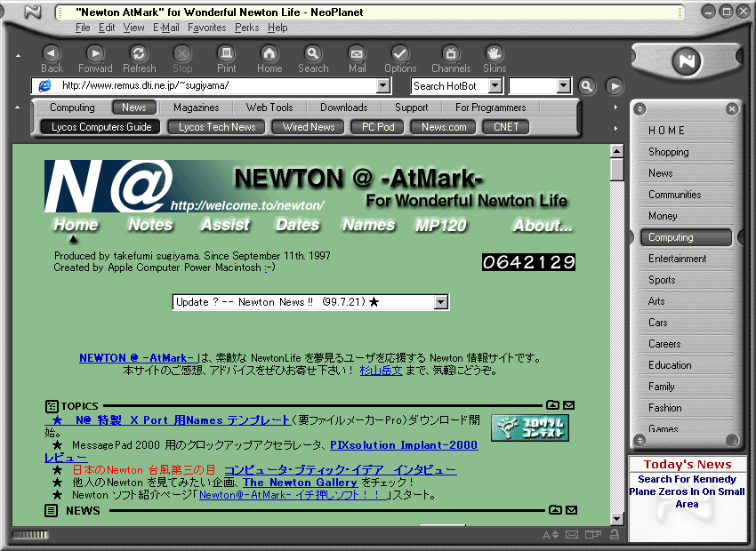The height and width of the screenshot is (551, 756).
Task: Click the Forward navigation icon
Action: coord(95,53)
